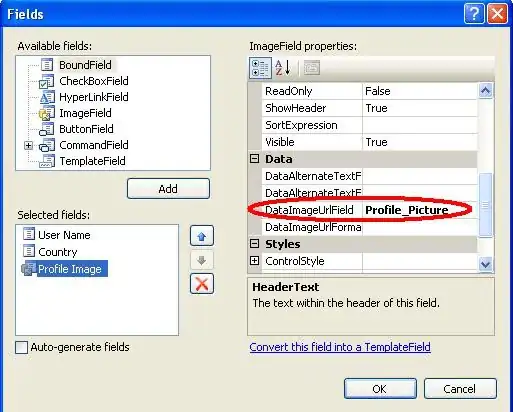Viewport: 513px width, 412px height.
Task: Select Profile Image in Selected fields
Action: tap(72, 269)
